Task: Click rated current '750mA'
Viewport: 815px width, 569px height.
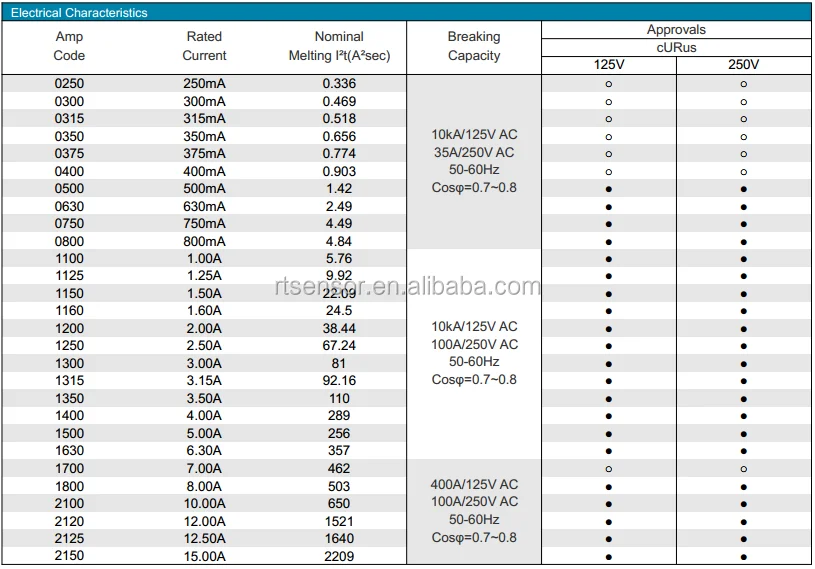Action: tap(204, 223)
